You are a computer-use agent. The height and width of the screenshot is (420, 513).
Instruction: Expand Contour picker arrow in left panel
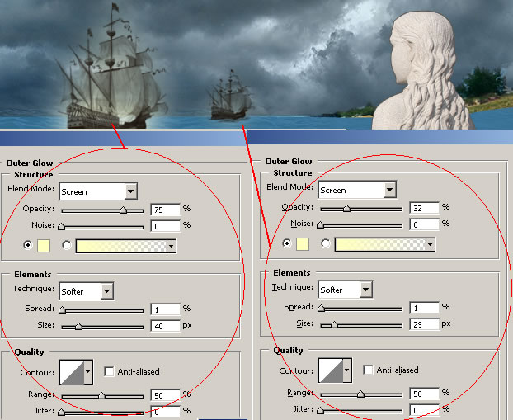click(88, 372)
